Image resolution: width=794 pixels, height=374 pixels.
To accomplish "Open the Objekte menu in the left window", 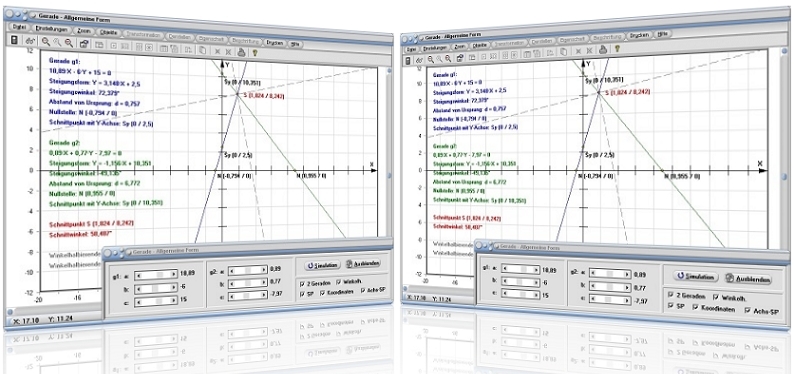I will [109, 33].
